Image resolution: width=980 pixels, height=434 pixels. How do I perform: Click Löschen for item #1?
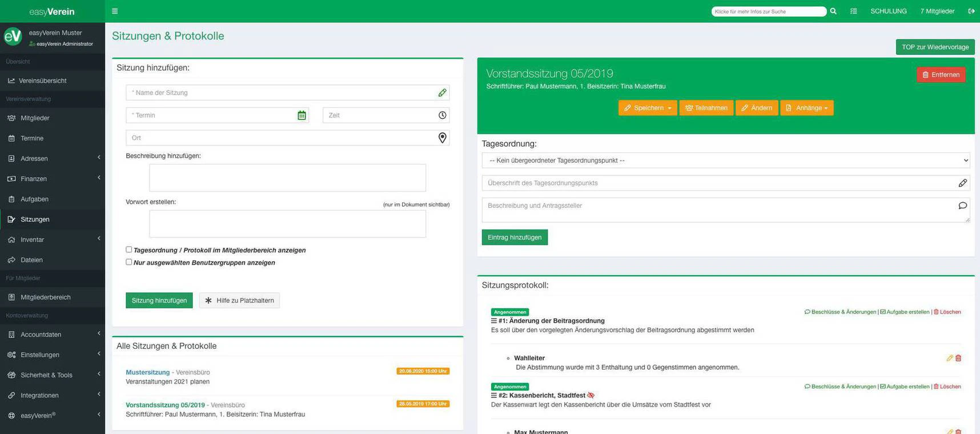pos(947,312)
